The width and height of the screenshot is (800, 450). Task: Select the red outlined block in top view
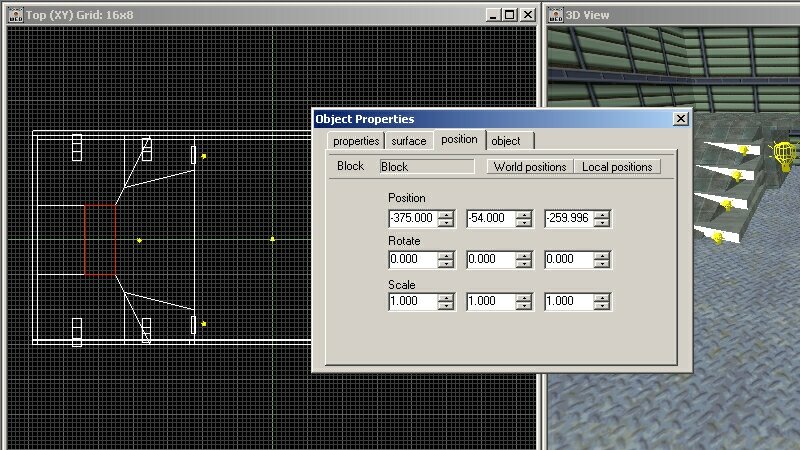[100, 240]
